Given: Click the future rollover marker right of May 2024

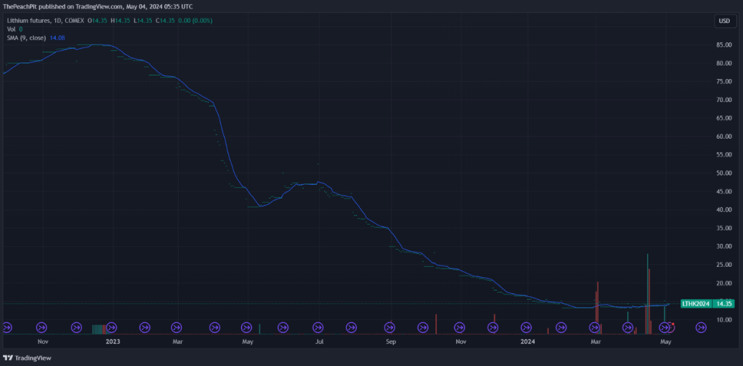Looking at the screenshot, I should (x=701, y=327).
